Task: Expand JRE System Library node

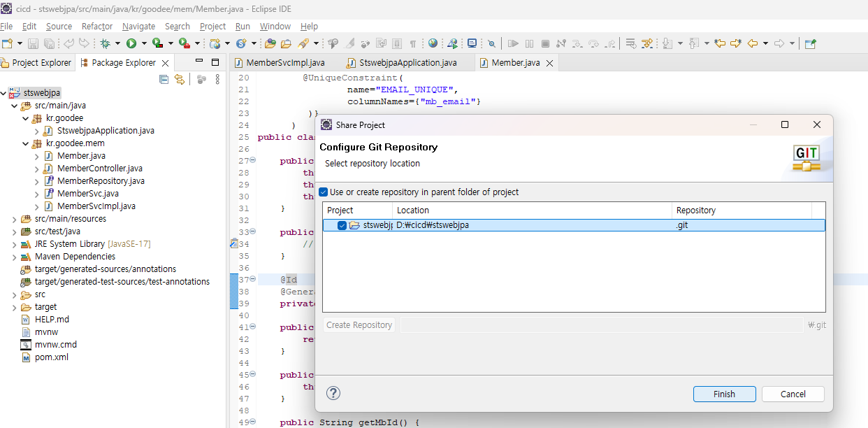Action: (x=15, y=244)
